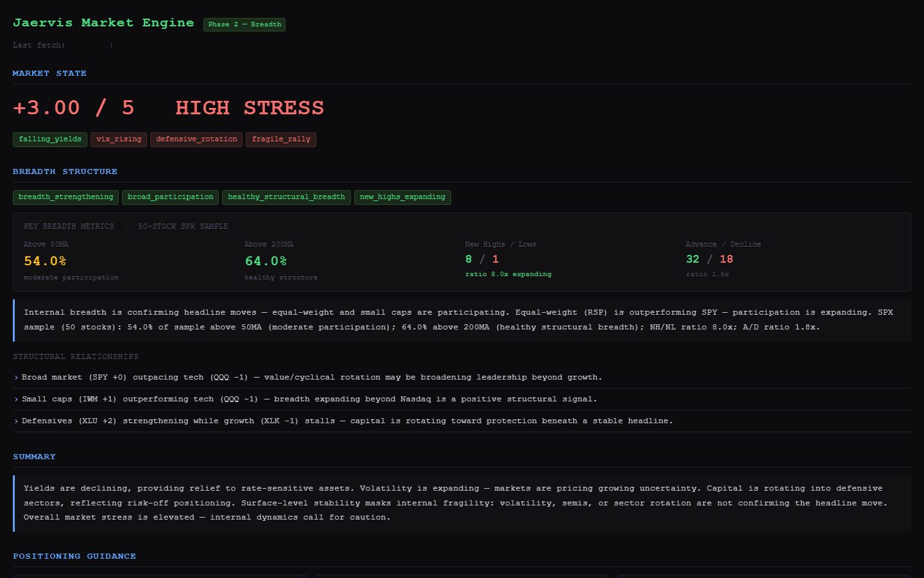Click the POSITIONING GUIDANCE heading

(x=74, y=556)
